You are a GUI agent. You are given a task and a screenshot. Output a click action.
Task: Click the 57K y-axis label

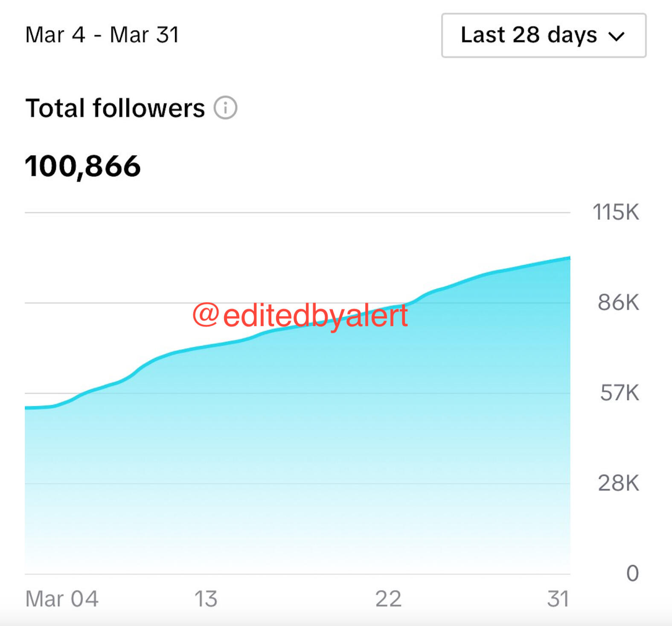coord(620,393)
